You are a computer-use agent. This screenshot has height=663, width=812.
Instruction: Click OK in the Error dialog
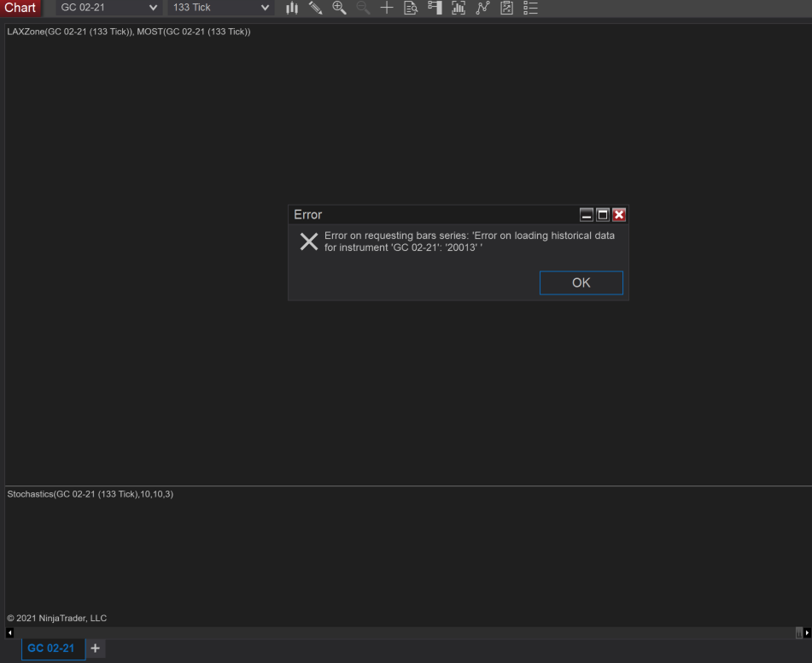point(581,282)
